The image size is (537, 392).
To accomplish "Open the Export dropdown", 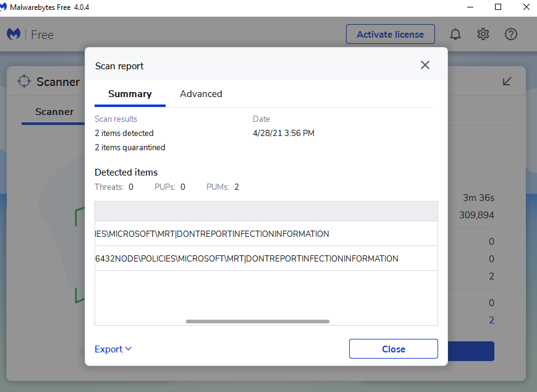I will 113,349.
